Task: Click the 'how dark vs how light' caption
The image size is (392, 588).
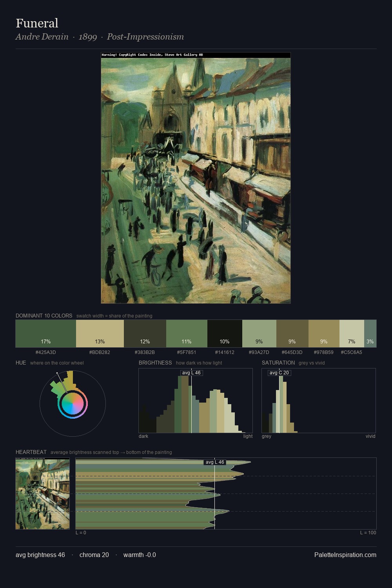Action: (199, 363)
